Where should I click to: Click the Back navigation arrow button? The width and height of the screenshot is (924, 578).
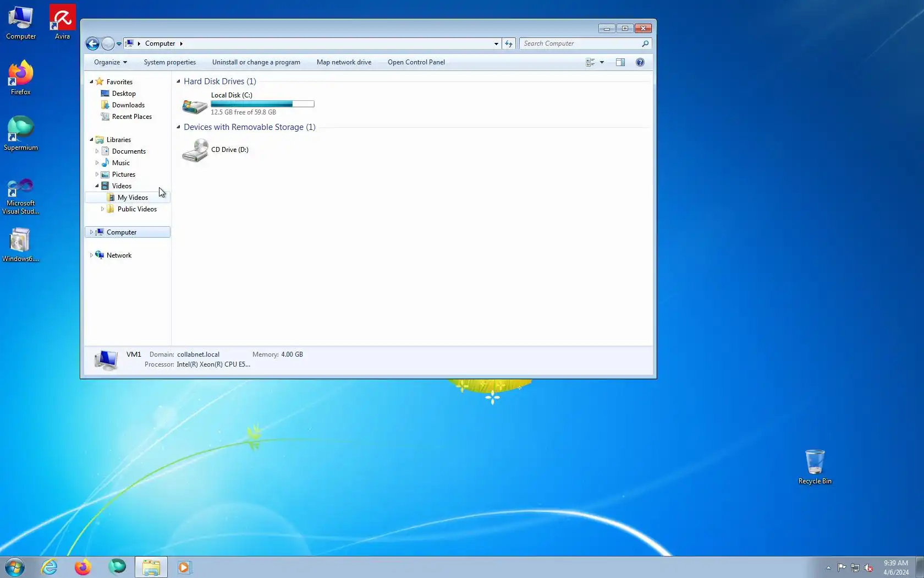(92, 43)
